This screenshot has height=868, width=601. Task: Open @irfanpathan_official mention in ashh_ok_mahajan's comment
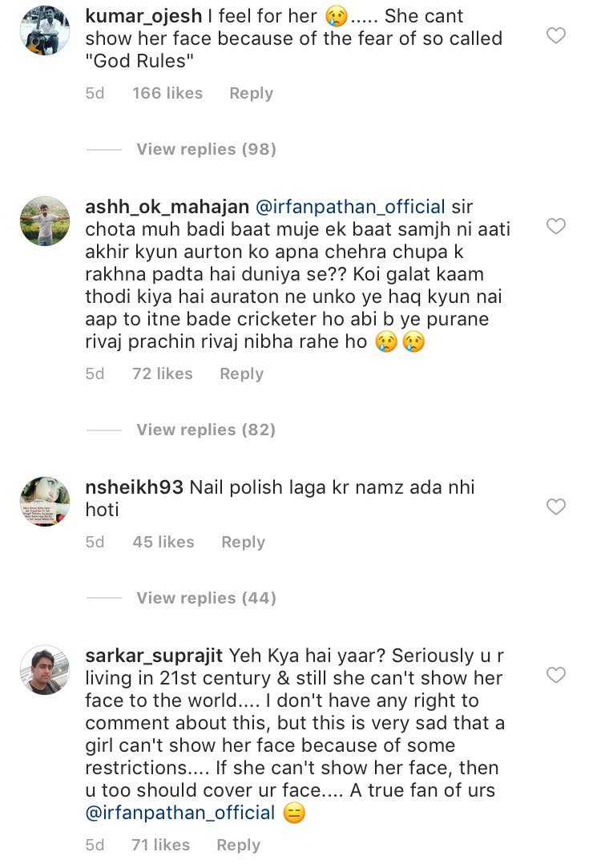click(x=349, y=206)
